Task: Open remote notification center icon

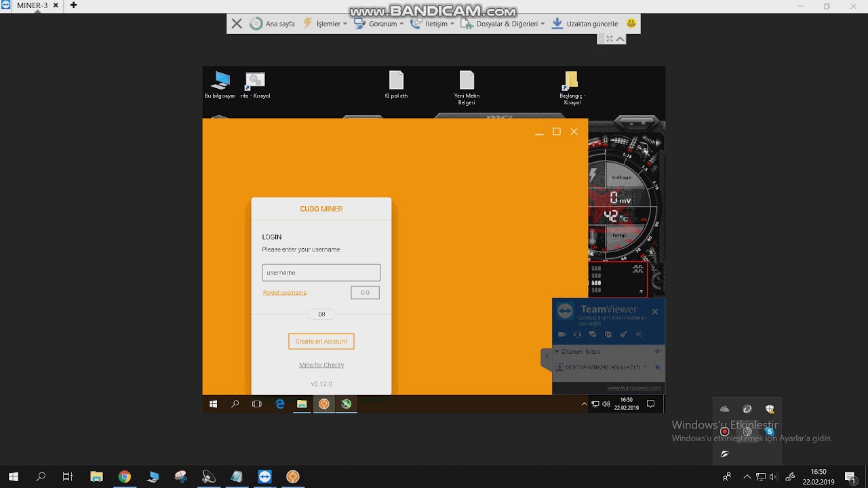Action: click(x=650, y=404)
